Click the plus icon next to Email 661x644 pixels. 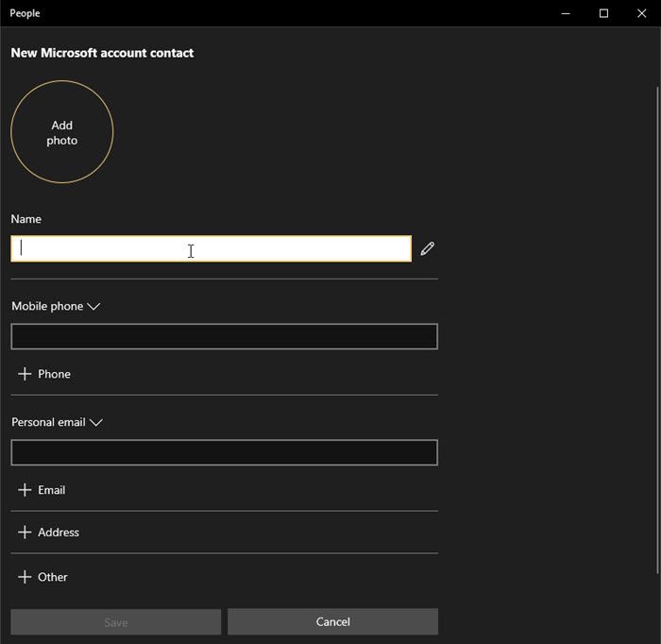25,490
